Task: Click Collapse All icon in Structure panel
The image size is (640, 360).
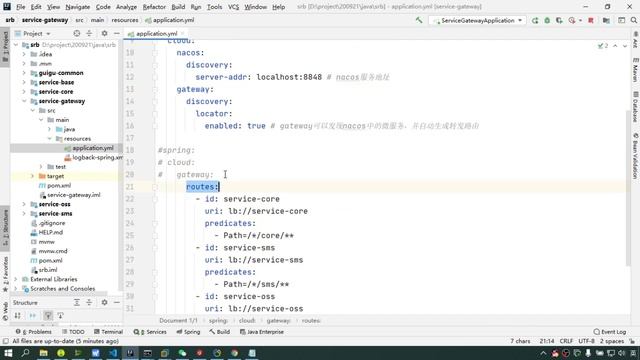Action: (x=89, y=302)
